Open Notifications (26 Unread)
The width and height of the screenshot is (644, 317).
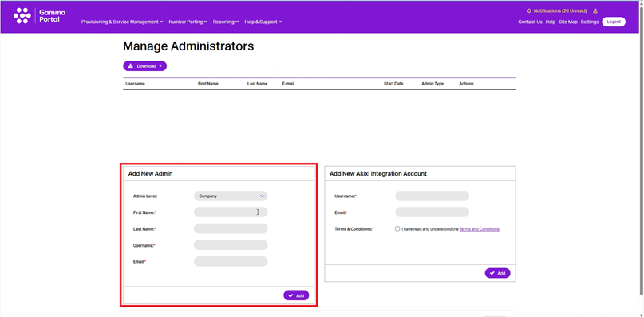[560, 10]
